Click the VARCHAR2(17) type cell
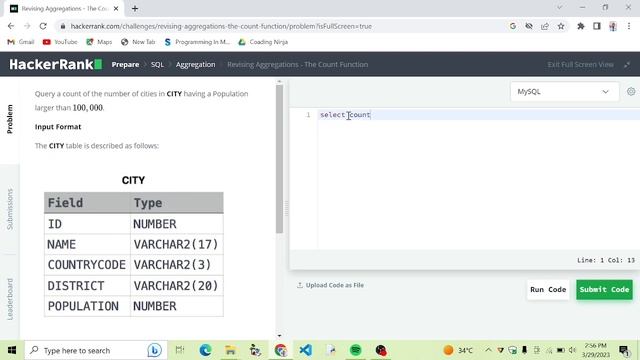 (x=177, y=244)
